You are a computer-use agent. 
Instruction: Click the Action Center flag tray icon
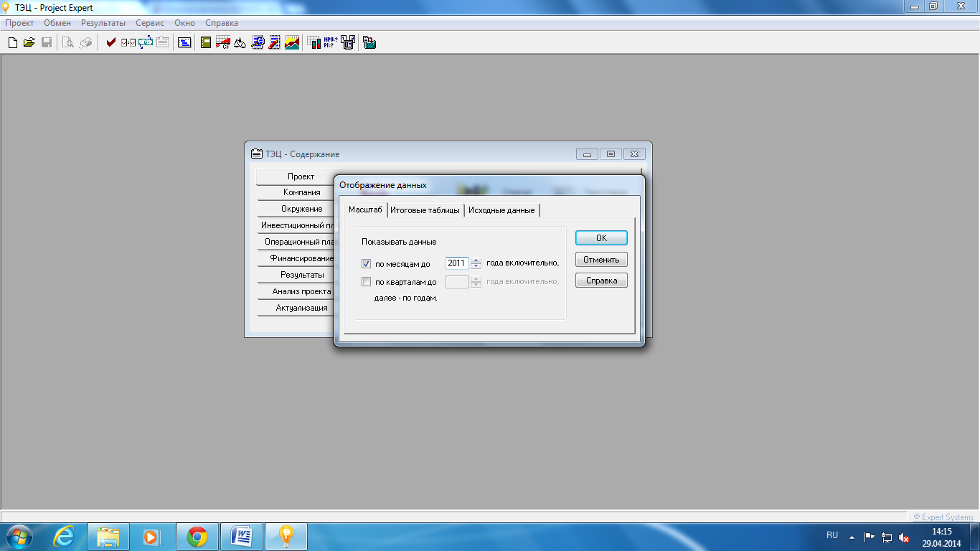tap(869, 537)
